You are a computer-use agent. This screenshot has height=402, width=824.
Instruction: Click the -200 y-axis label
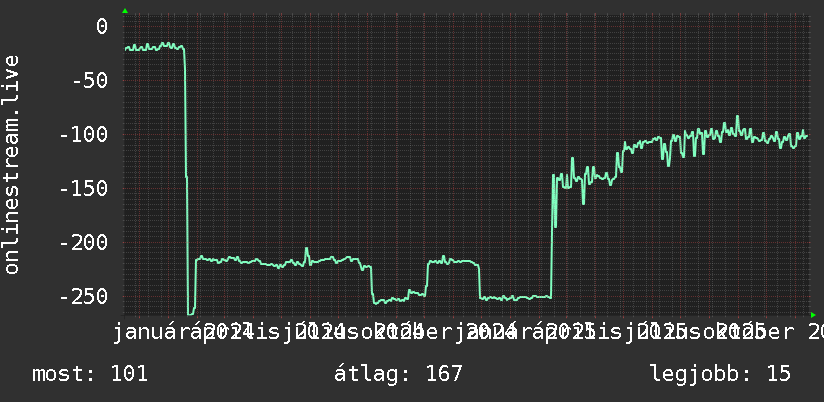pyautogui.click(x=84, y=243)
